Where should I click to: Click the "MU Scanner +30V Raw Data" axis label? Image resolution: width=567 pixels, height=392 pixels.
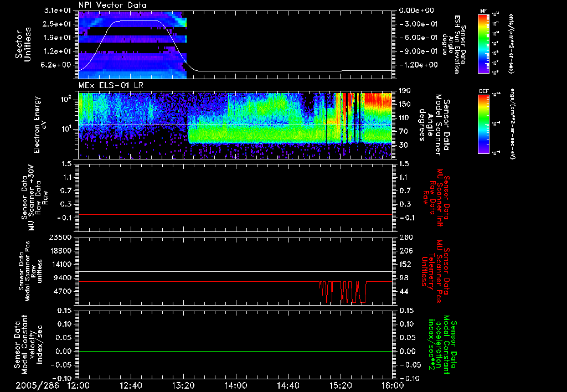pos(34,198)
